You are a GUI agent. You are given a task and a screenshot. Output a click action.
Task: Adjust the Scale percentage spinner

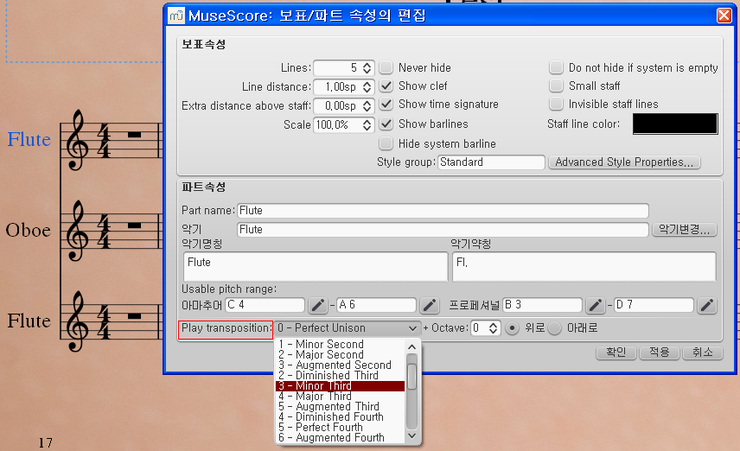(367, 125)
